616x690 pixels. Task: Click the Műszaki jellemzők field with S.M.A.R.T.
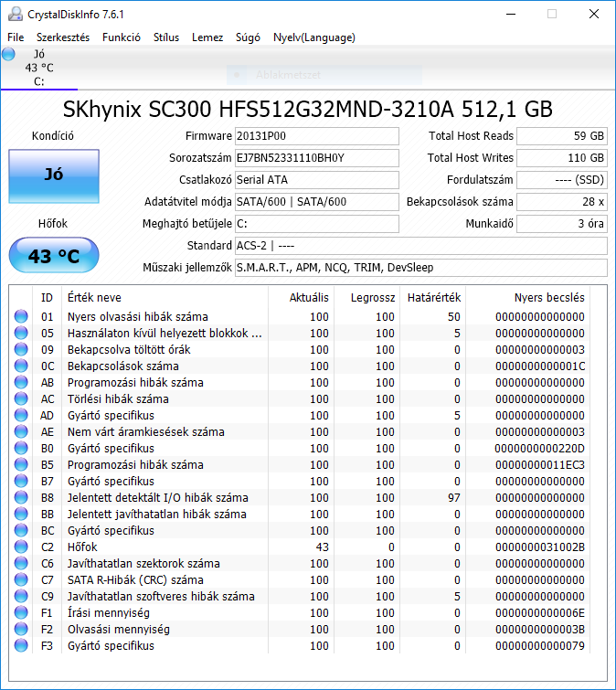point(421,268)
